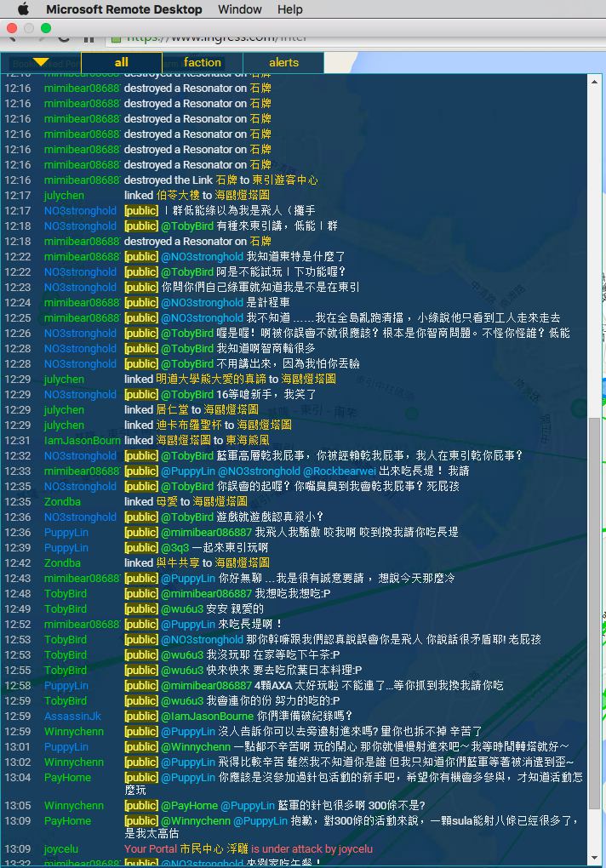
Task: Click sender IamJasonBourn at 12:31
Action: pos(82,441)
